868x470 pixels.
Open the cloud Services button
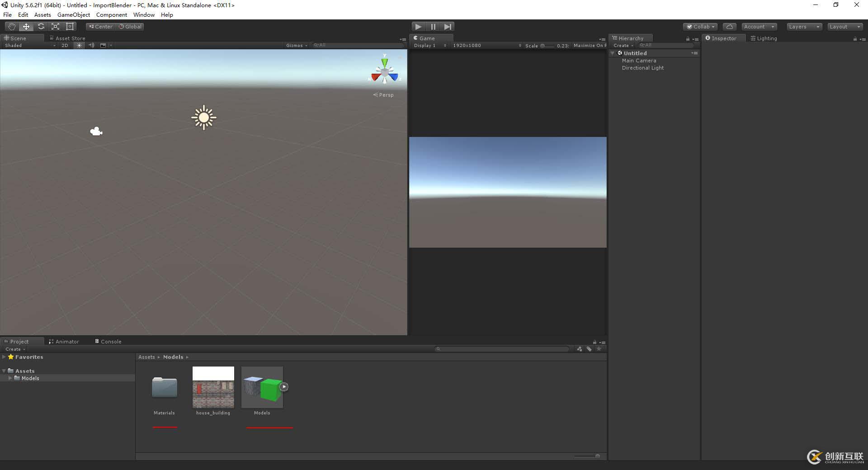tap(729, 27)
